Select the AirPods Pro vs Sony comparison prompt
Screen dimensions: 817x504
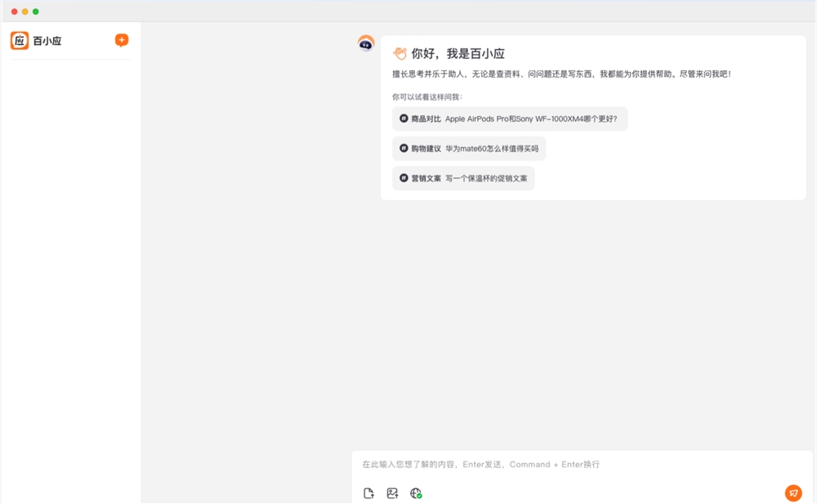pos(511,118)
